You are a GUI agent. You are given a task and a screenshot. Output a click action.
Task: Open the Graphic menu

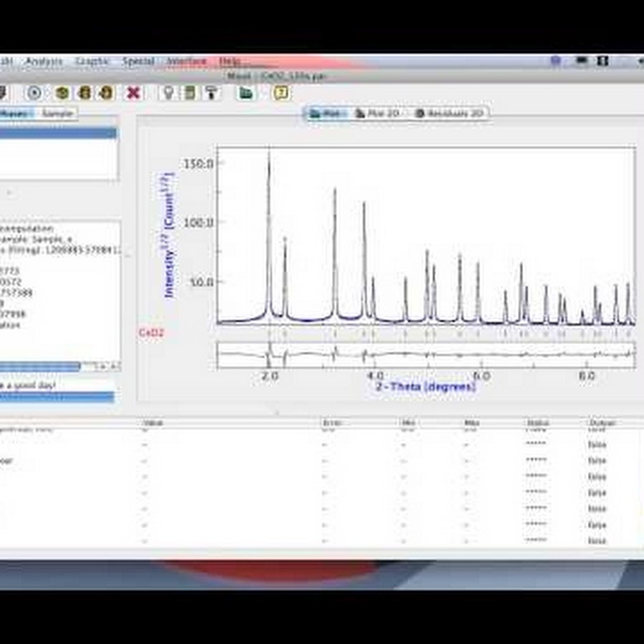(92, 62)
